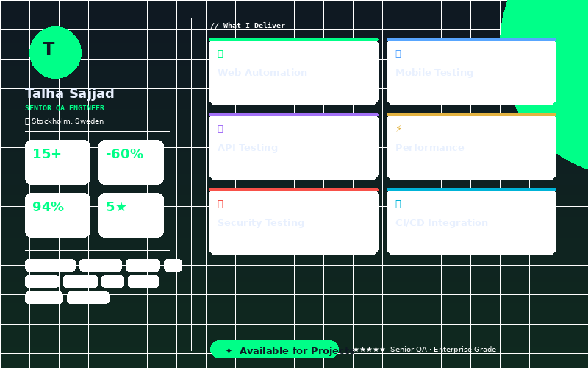Open the "Mobile Testing" service title
588x368 pixels.
[x=434, y=73]
